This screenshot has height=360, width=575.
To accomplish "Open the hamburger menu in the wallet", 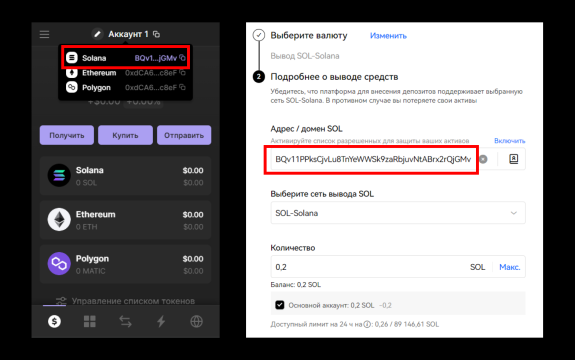I will (44, 34).
